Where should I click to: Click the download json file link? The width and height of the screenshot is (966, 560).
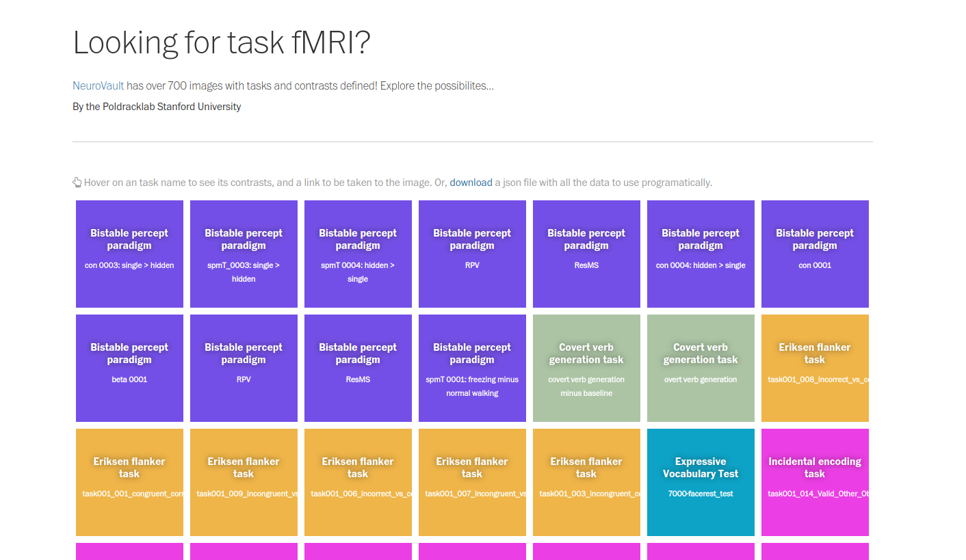471,183
